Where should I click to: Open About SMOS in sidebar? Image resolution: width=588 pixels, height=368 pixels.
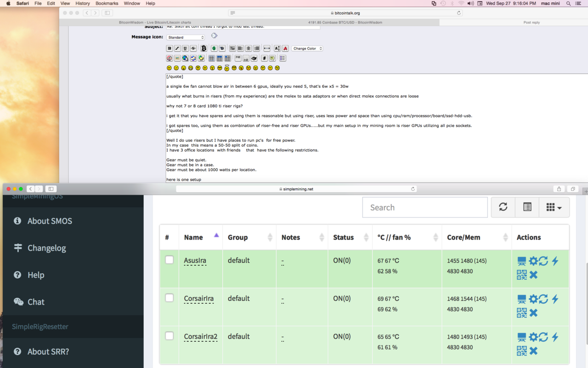[x=50, y=221]
